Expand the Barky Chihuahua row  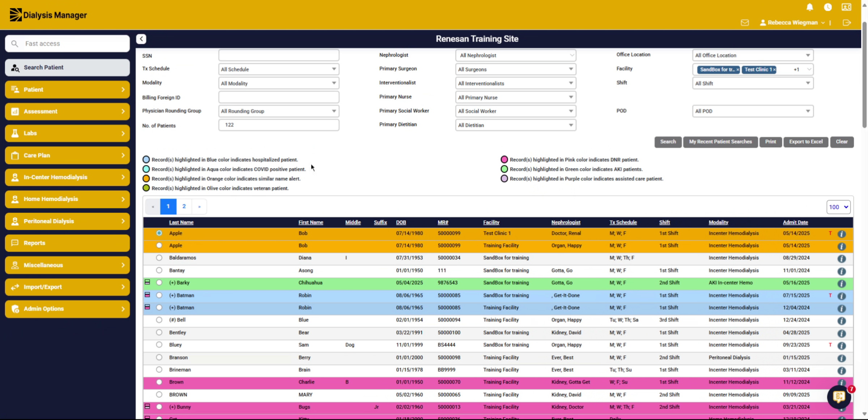[147, 282]
